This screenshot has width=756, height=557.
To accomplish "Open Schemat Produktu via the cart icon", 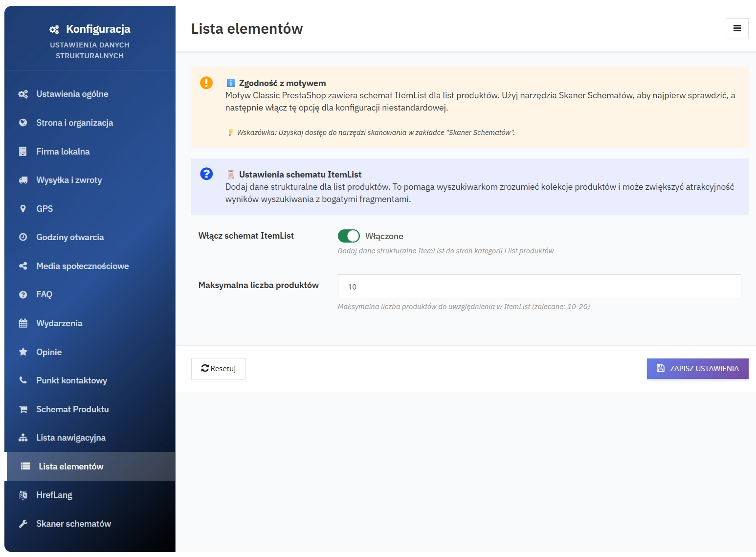I will tap(22, 409).
